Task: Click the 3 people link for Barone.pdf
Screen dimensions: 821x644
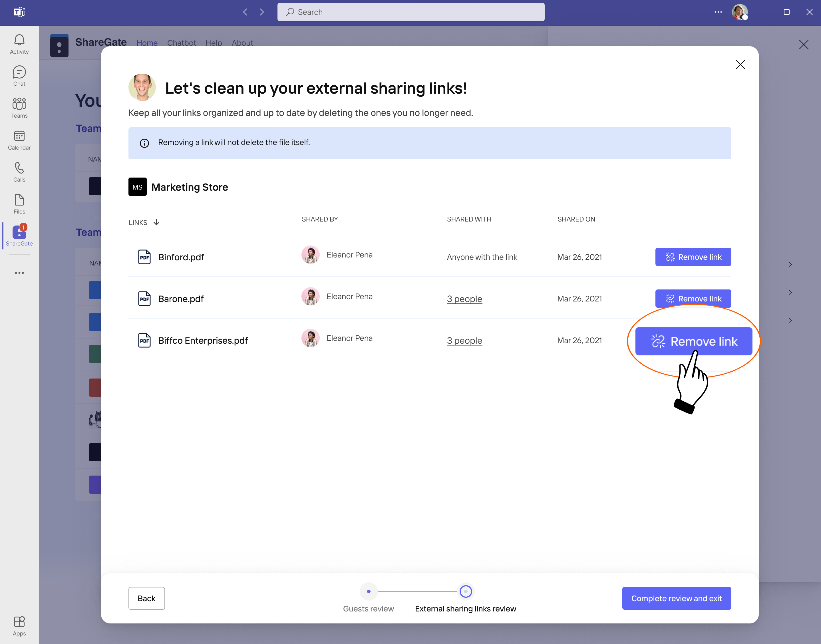Action: click(x=464, y=299)
